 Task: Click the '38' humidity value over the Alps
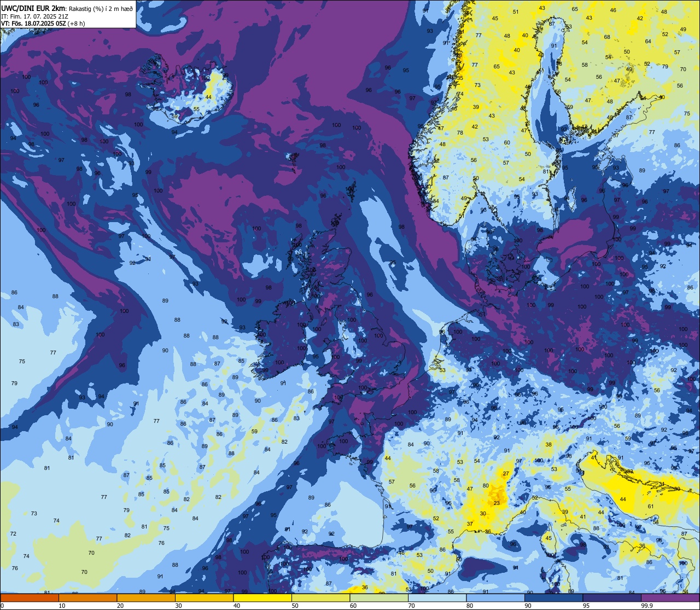pyautogui.click(x=549, y=445)
